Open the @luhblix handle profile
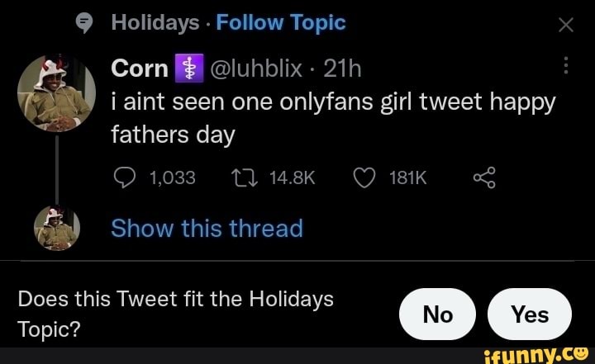This screenshot has width=595, height=364. (255, 69)
